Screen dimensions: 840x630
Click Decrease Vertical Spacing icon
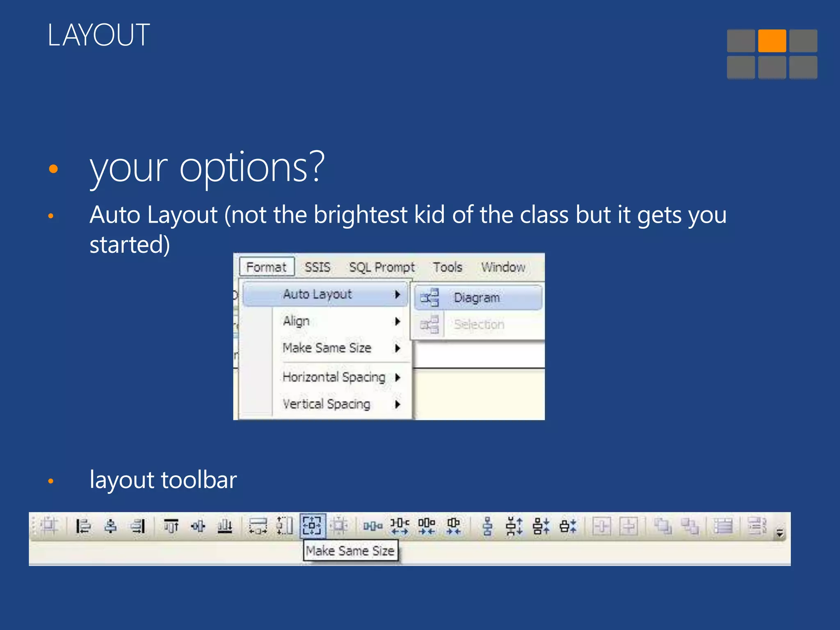pyautogui.click(x=541, y=526)
